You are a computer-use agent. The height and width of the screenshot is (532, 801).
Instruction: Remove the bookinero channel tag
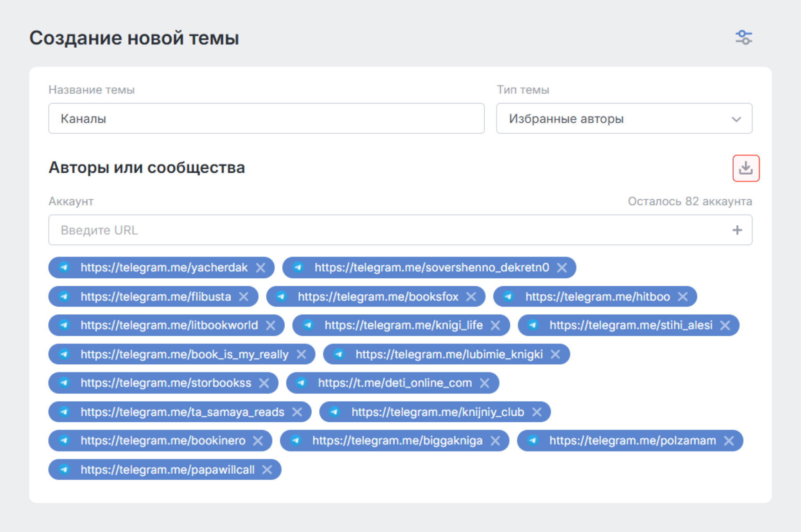click(258, 441)
